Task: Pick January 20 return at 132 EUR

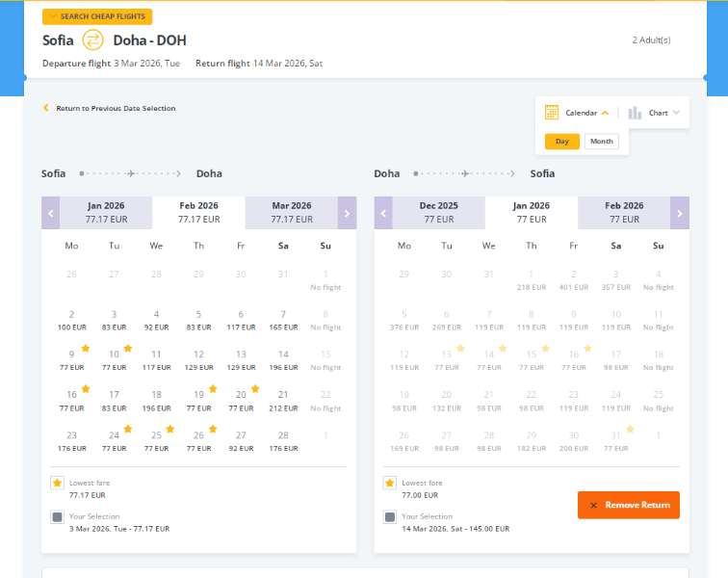Action: pos(446,401)
